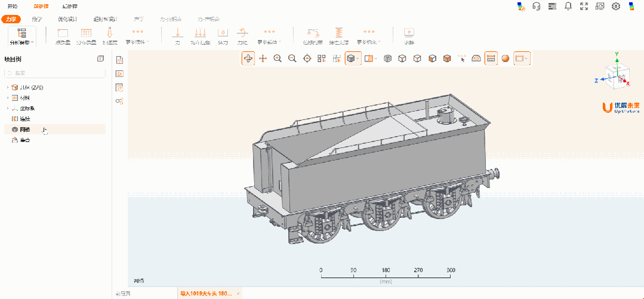Click the orange sphere render icon
The image size is (644, 299).
coord(505,58)
